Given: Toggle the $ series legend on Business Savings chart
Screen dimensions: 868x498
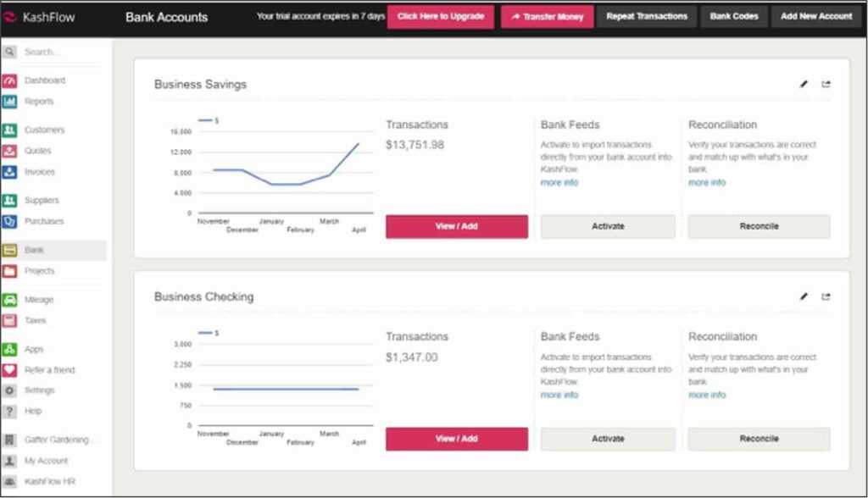Looking at the screenshot, I should (209, 119).
